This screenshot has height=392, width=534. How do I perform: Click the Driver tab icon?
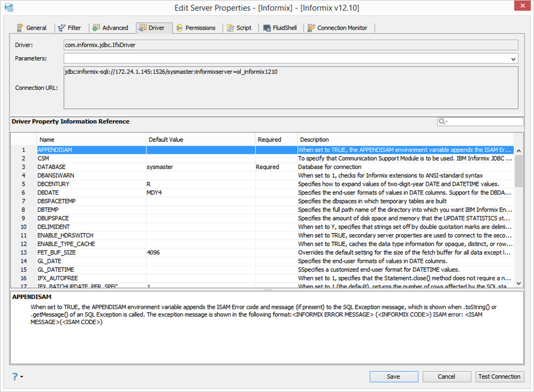click(142, 28)
